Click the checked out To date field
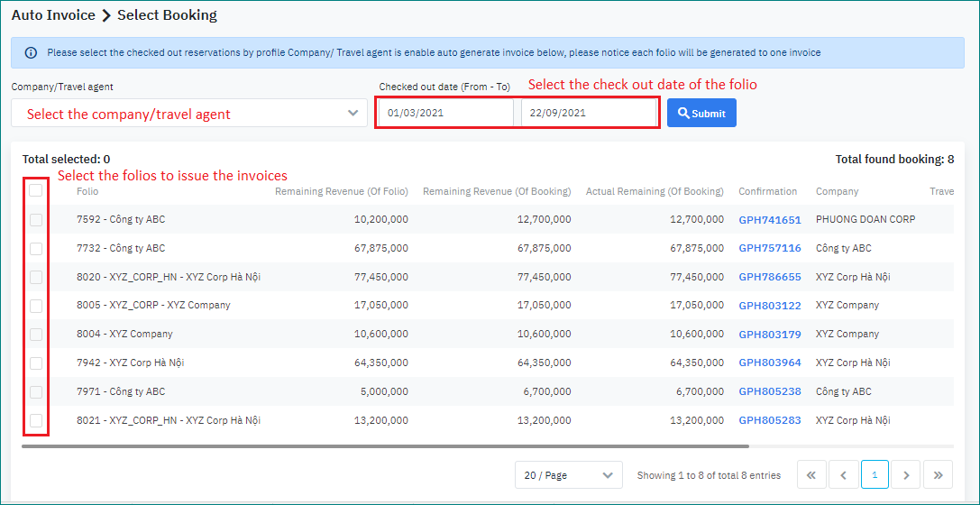 point(588,114)
